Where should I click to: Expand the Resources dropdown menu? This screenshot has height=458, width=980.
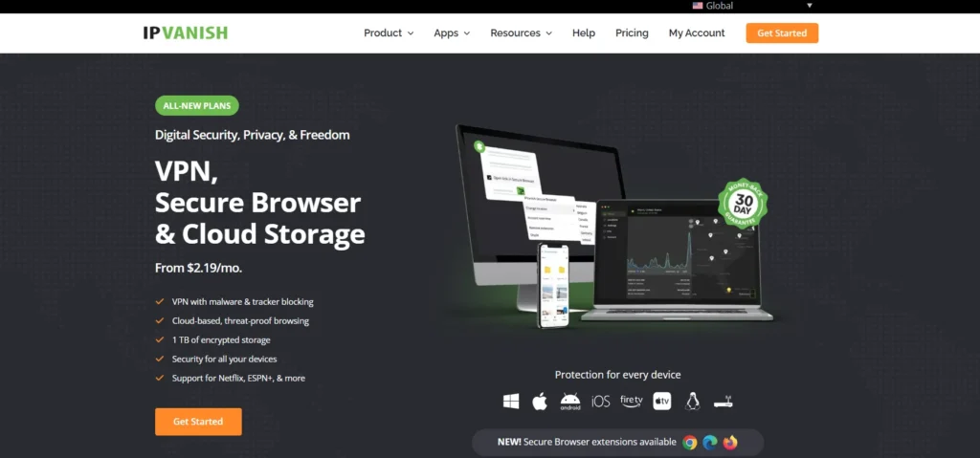click(x=521, y=33)
